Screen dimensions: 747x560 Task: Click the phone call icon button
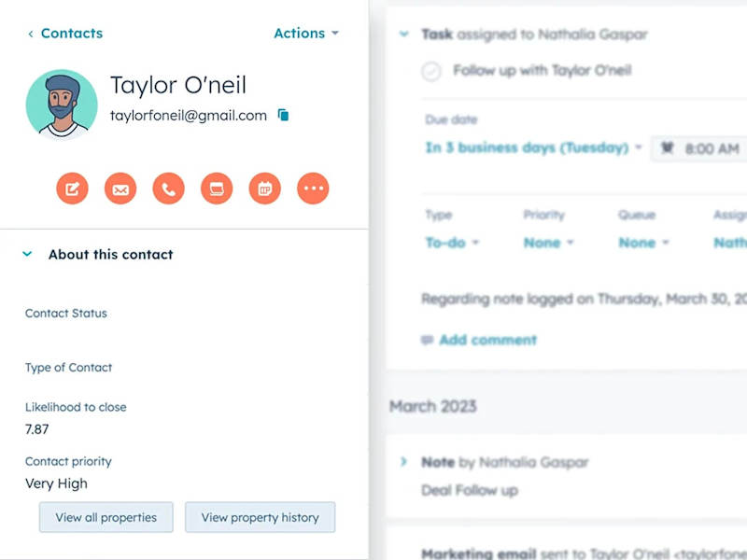click(x=169, y=189)
